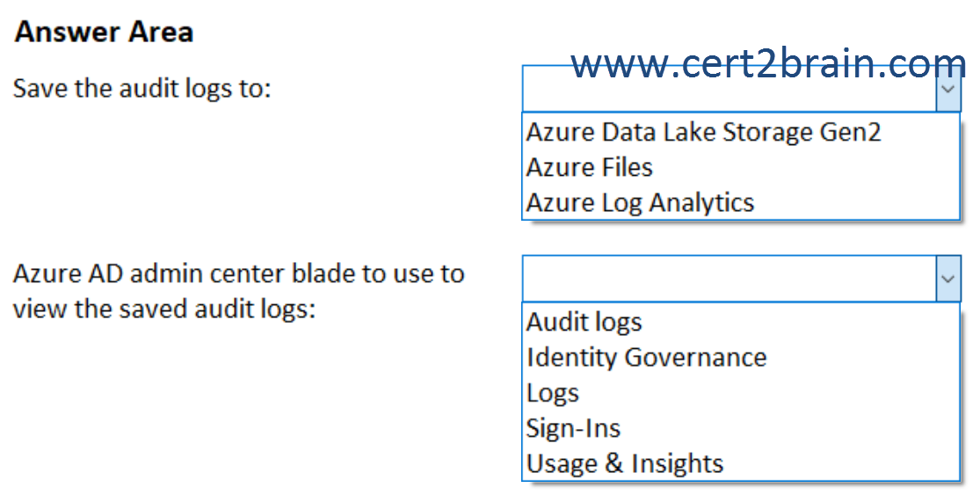Click the empty Save audit logs combo field
This screenshot has width=980, height=502.
coord(730,89)
